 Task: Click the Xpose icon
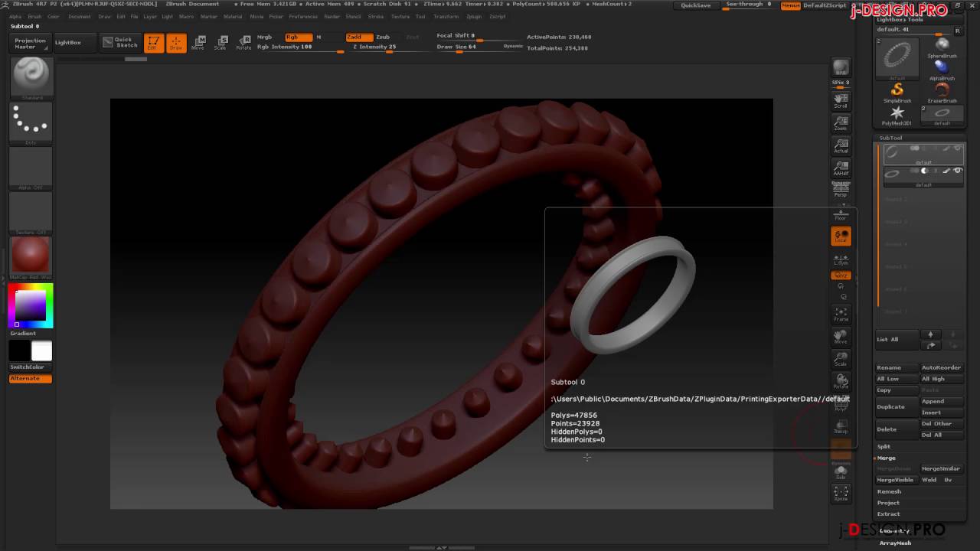pos(841,494)
